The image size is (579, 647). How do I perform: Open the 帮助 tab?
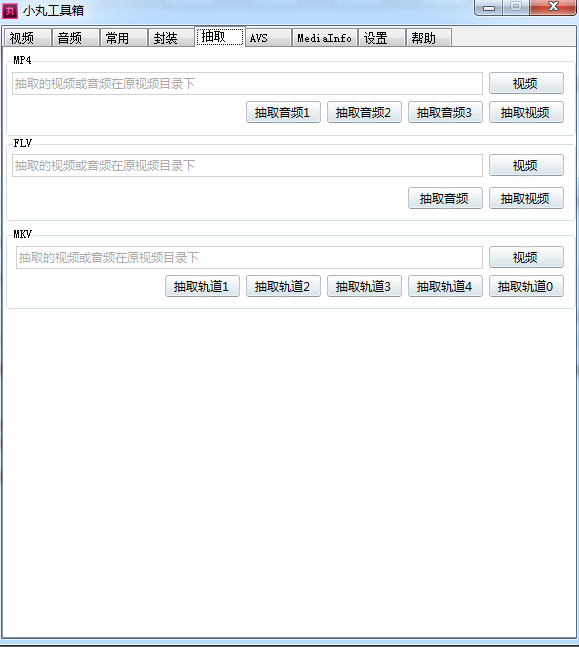point(429,38)
